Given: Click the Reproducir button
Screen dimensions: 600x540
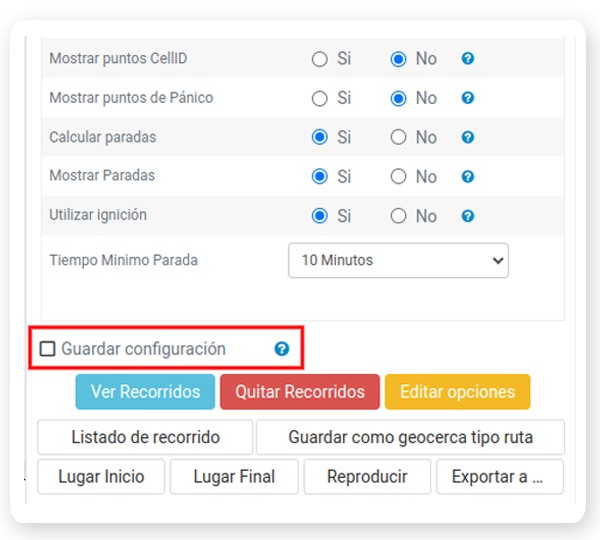Looking at the screenshot, I should pos(367,477).
